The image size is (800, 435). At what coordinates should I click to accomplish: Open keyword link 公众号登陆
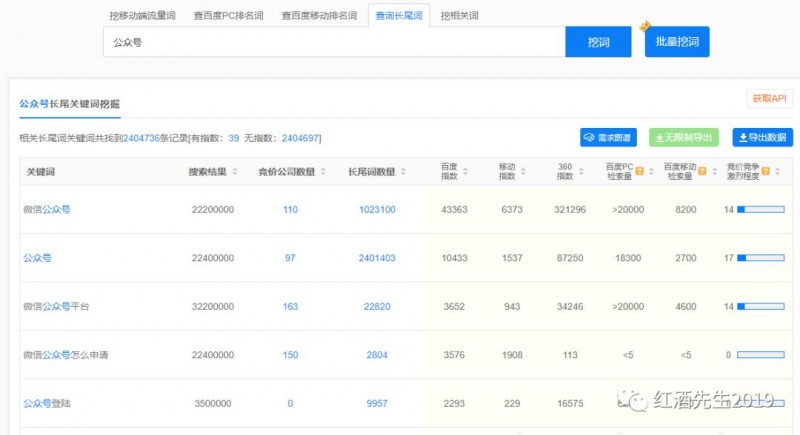47,403
